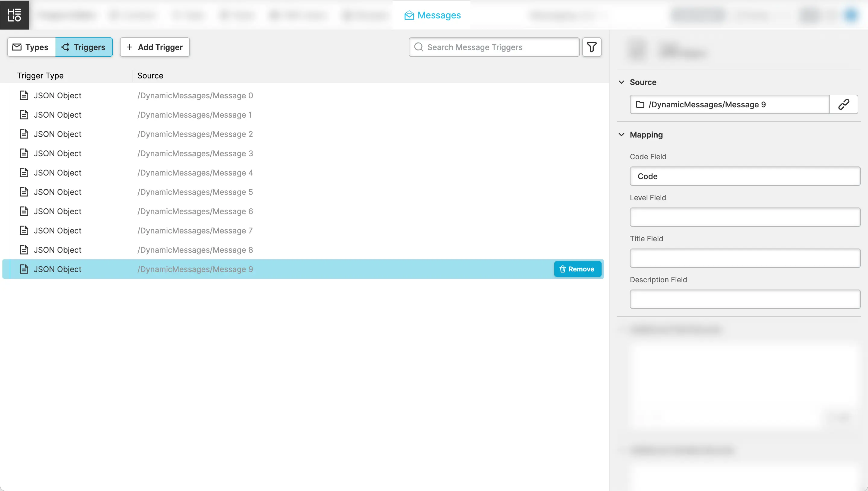This screenshot has width=868, height=491.
Task: Click folder icon in Source path field
Action: pyautogui.click(x=640, y=105)
